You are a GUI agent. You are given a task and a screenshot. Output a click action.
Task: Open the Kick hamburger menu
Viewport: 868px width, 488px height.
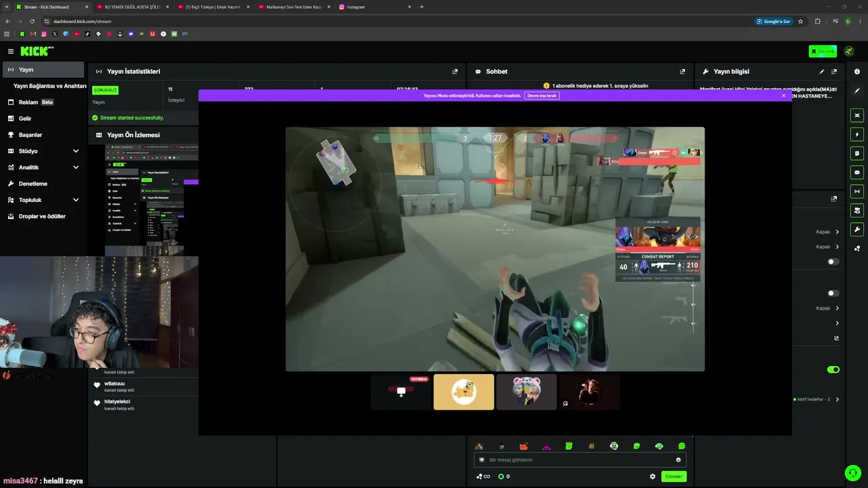(x=11, y=52)
